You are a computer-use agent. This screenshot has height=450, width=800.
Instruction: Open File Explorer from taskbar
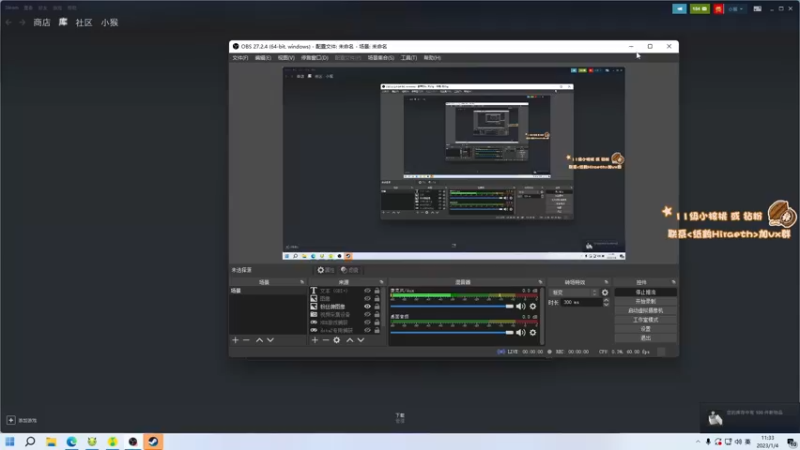[x=51, y=441]
